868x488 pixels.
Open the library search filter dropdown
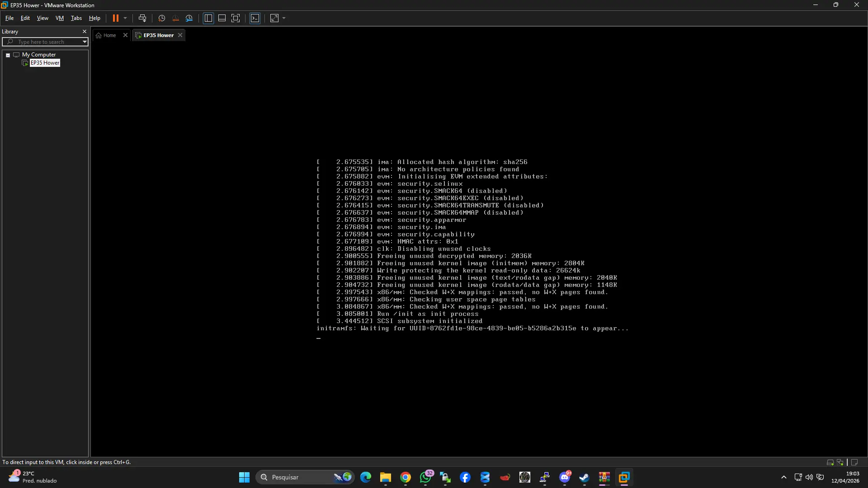pyautogui.click(x=85, y=42)
